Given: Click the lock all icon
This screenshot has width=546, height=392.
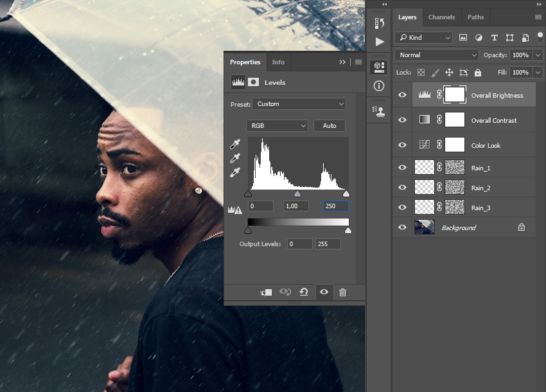Looking at the screenshot, I should tap(478, 73).
